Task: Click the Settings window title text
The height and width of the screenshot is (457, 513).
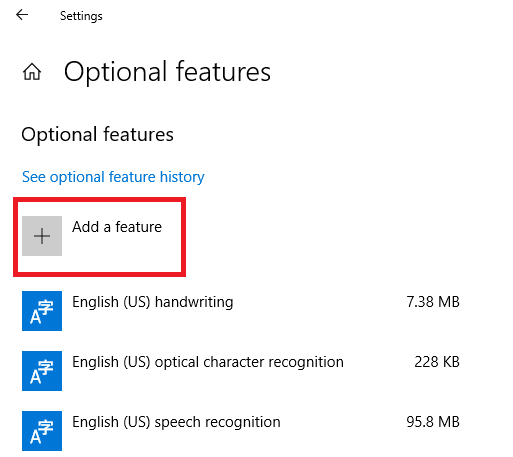Action: point(81,16)
